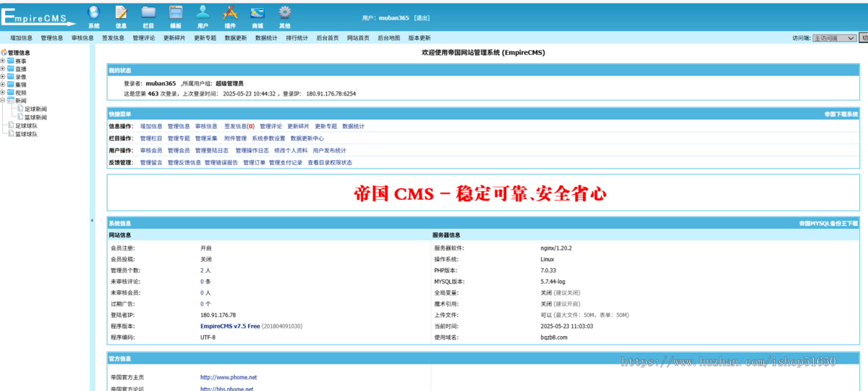Open the http://www.phome.net link
This screenshot has width=868, height=391.
point(229,377)
